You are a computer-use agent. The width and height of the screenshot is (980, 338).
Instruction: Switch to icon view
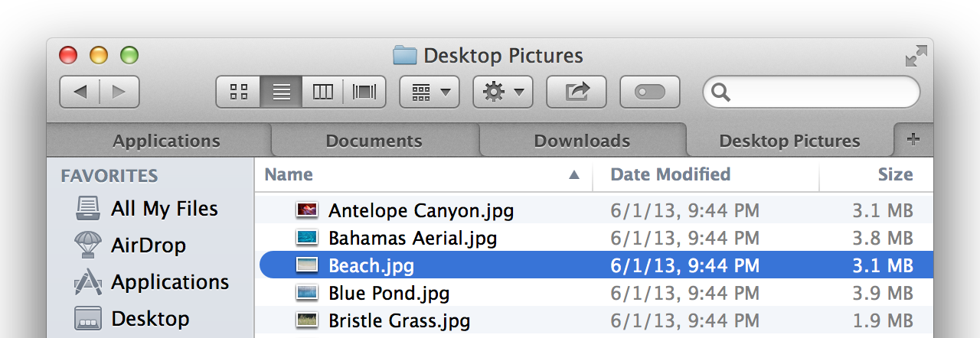[239, 93]
